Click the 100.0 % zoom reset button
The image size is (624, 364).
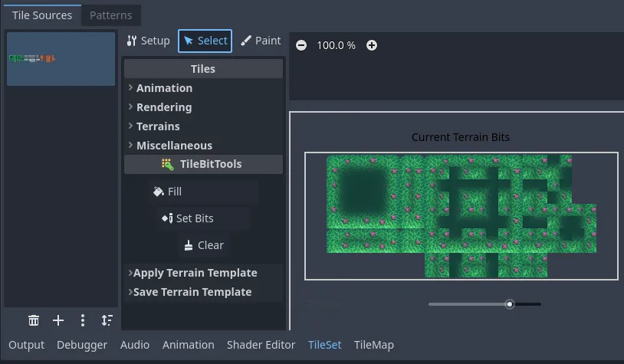tap(337, 45)
